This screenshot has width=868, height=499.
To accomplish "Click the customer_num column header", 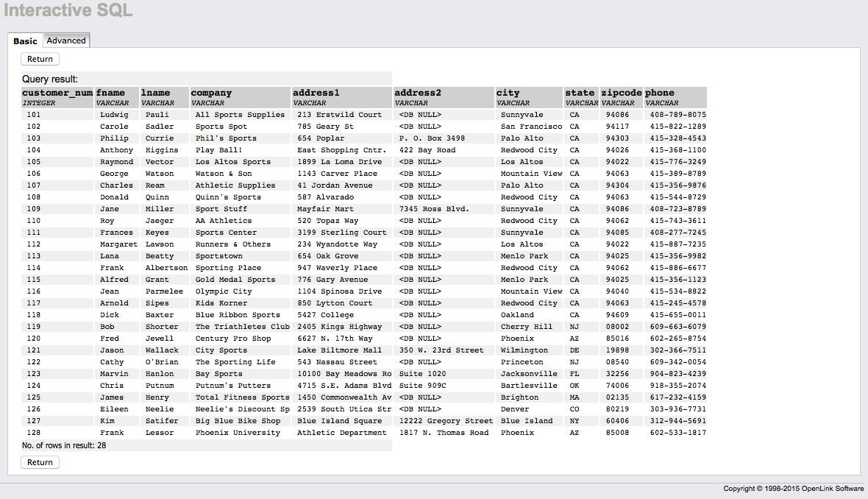I will (57, 93).
